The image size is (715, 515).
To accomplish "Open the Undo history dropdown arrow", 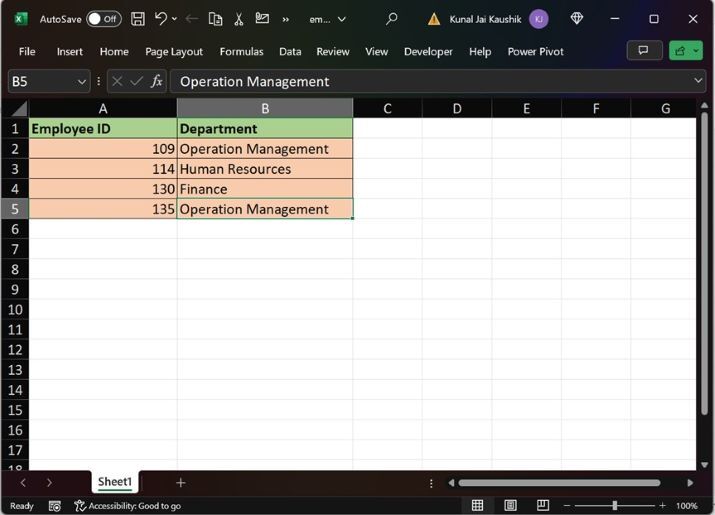I will (174, 19).
